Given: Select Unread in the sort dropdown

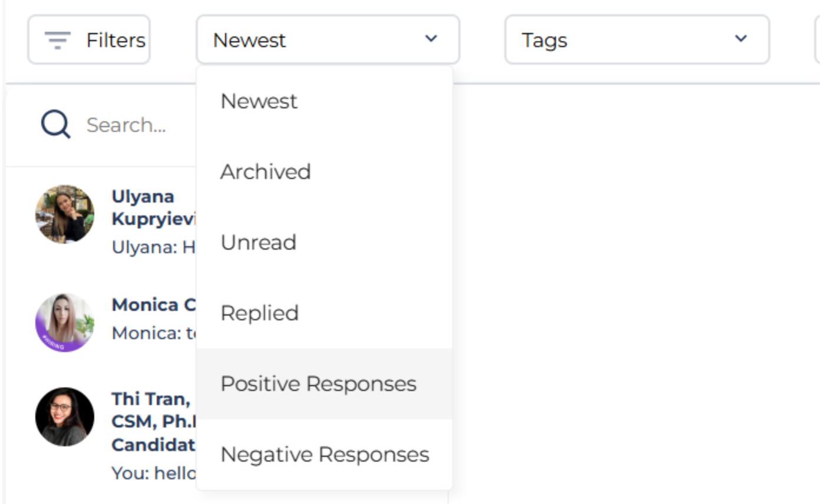Looking at the screenshot, I should (258, 242).
